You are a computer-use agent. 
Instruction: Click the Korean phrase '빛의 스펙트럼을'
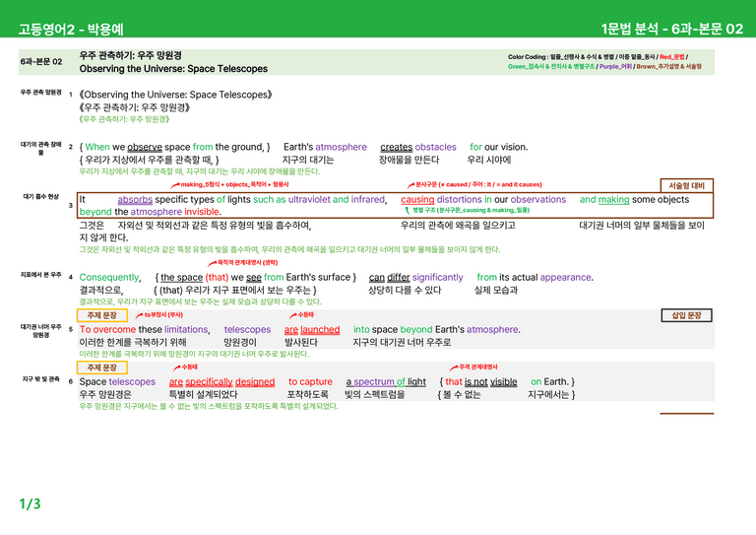[375, 395]
